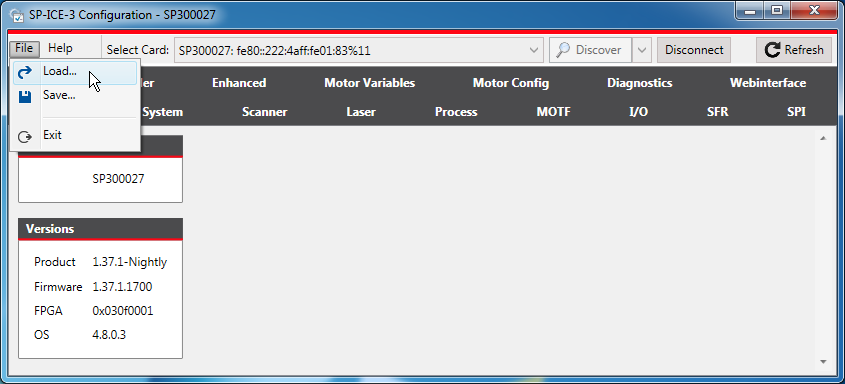Switch to the Laser tab
The height and width of the screenshot is (384, 845).
pyautogui.click(x=361, y=112)
